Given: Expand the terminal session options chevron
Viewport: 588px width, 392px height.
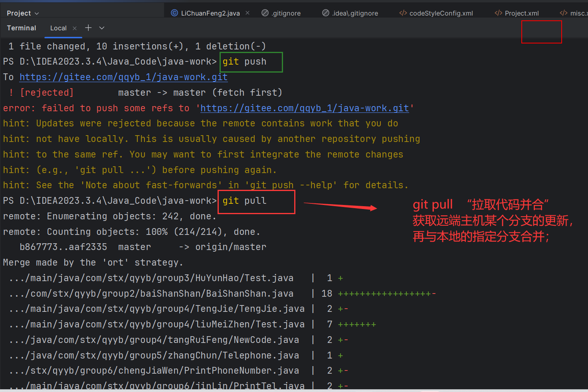Looking at the screenshot, I should (x=102, y=28).
